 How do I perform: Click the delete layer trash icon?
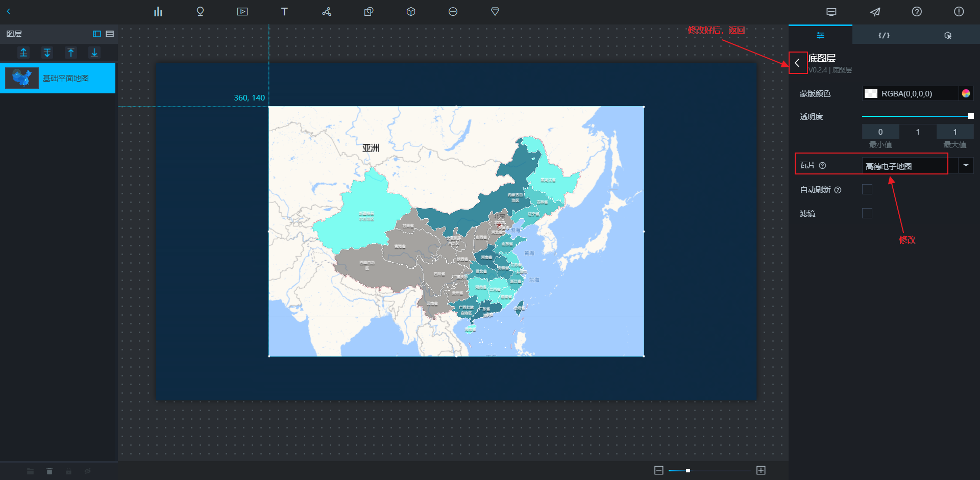pos(50,471)
